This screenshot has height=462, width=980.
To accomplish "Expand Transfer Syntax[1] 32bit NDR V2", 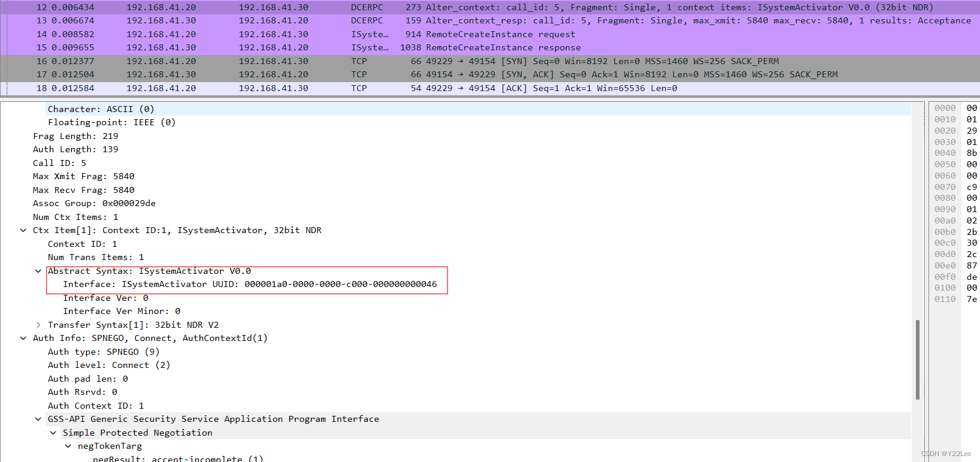I will [x=38, y=325].
